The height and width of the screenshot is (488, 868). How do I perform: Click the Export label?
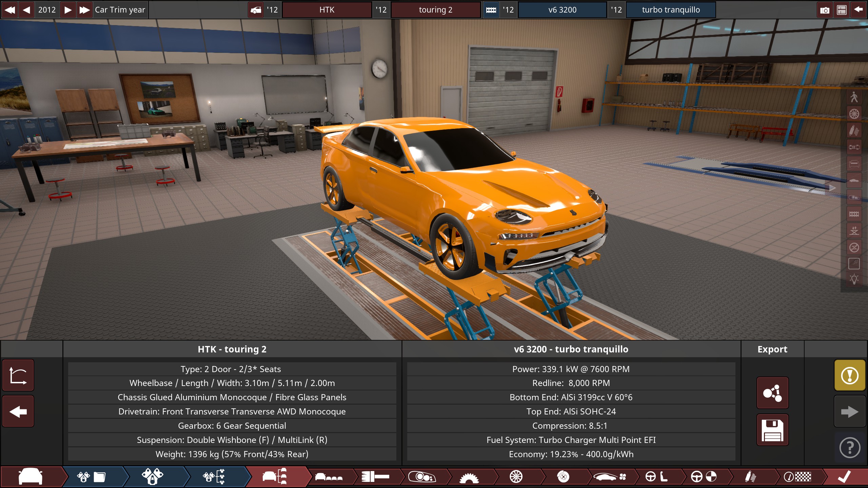(x=772, y=349)
